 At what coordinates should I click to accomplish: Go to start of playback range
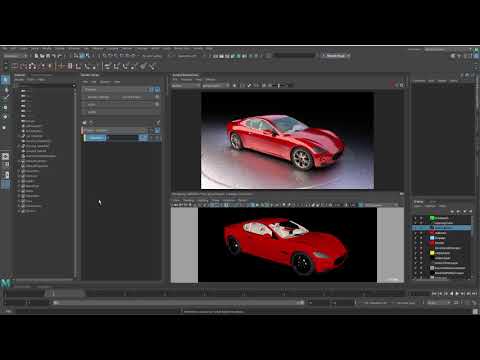[434, 294]
